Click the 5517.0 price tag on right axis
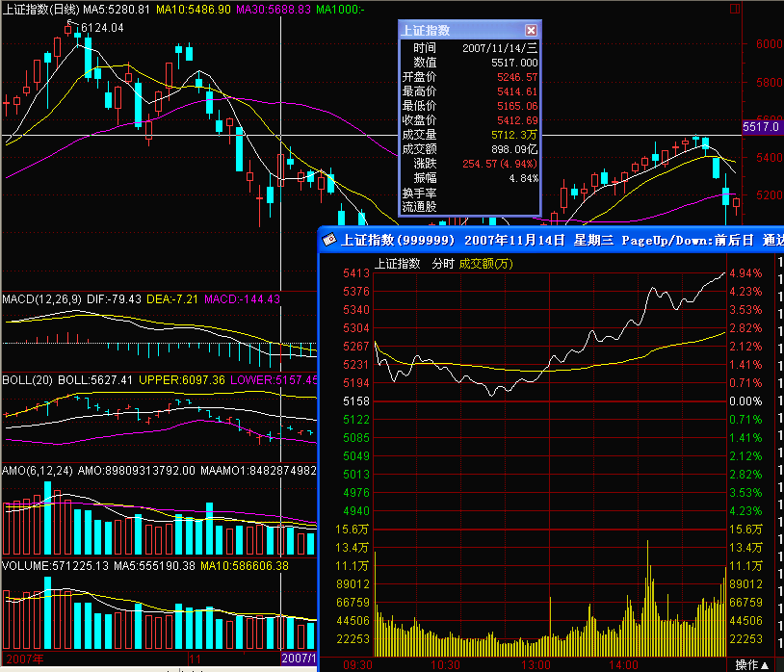The width and height of the screenshot is (784, 672). click(x=761, y=127)
